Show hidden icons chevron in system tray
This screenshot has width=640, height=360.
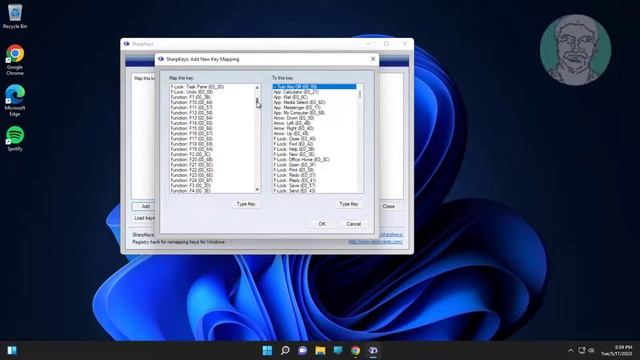(571, 350)
